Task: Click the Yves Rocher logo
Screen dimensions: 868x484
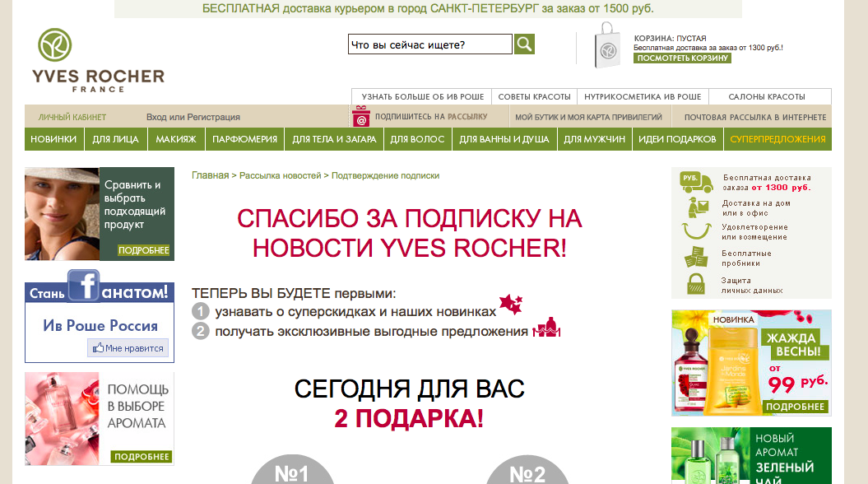Action: tap(98, 60)
